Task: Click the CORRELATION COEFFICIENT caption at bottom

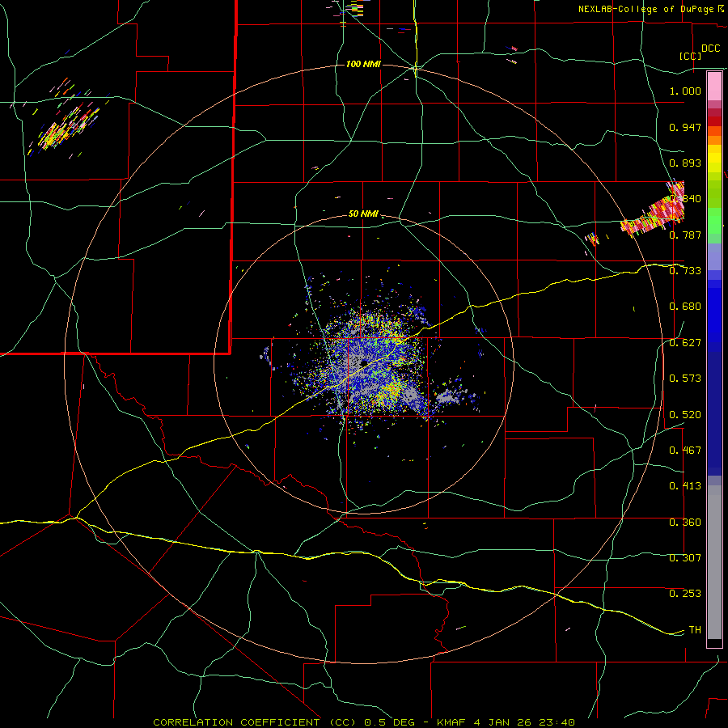Action: tap(364, 722)
